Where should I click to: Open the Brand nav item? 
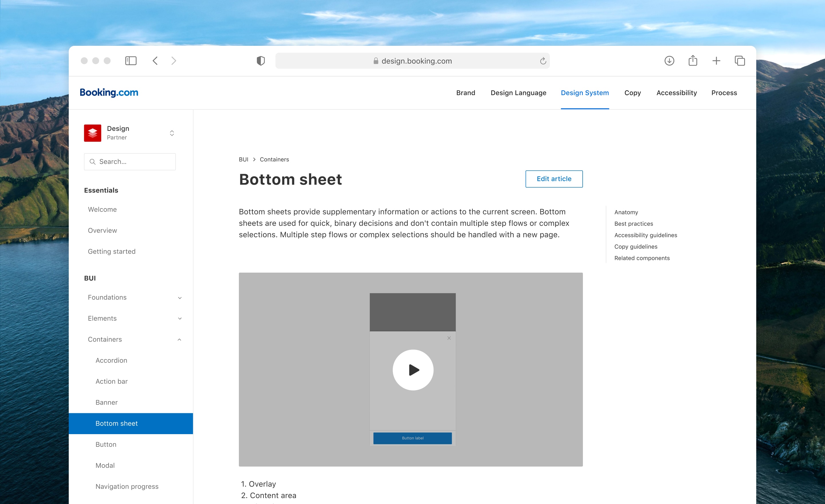click(x=465, y=93)
